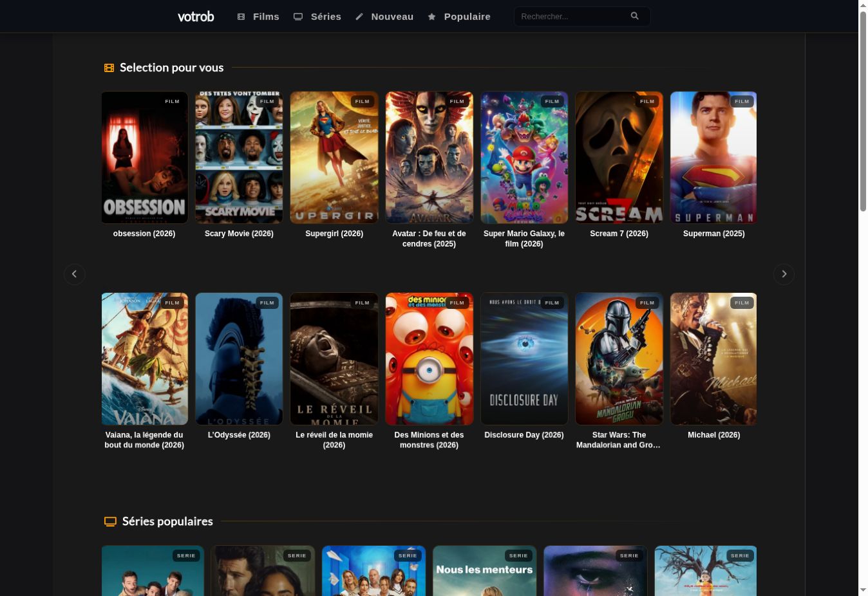Viewport: 868px width, 596px height.
Task: Open the 'Nous les menteurs' series poster
Action: click(x=484, y=571)
